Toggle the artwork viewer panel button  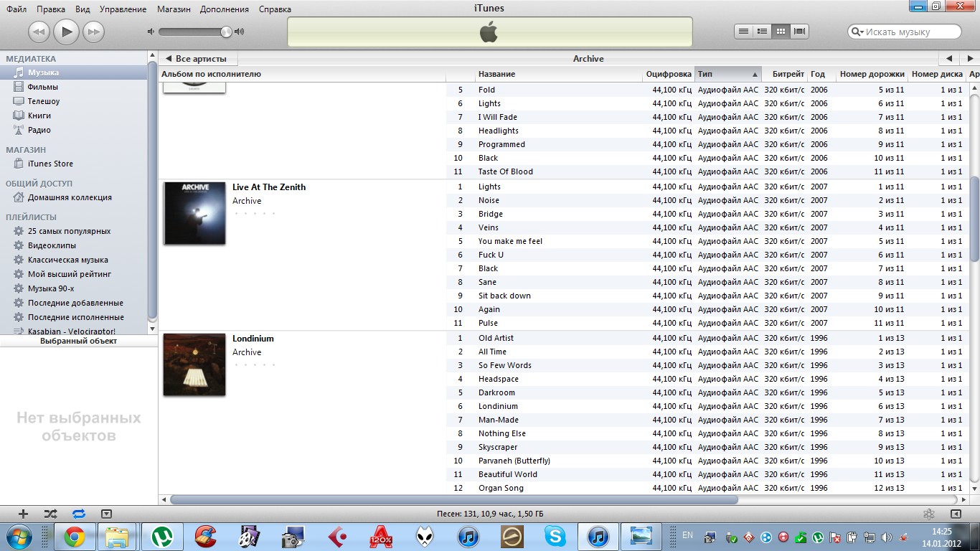point(106,514)
